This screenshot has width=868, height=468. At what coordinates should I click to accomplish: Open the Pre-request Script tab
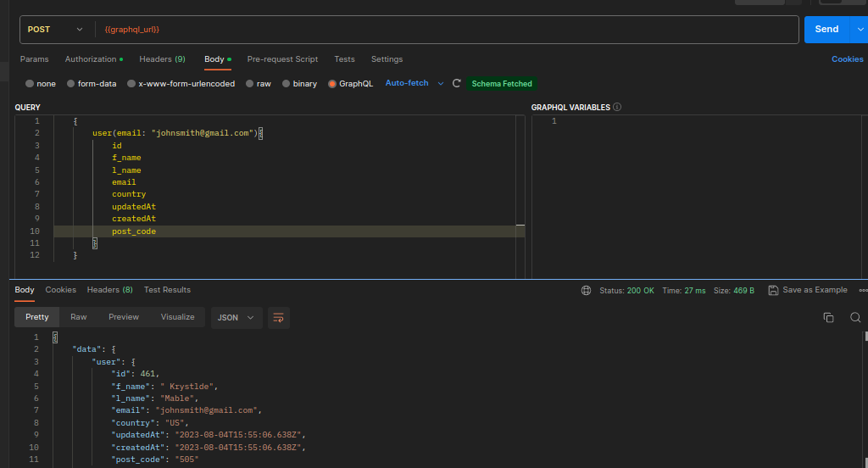tap(282, 59)
